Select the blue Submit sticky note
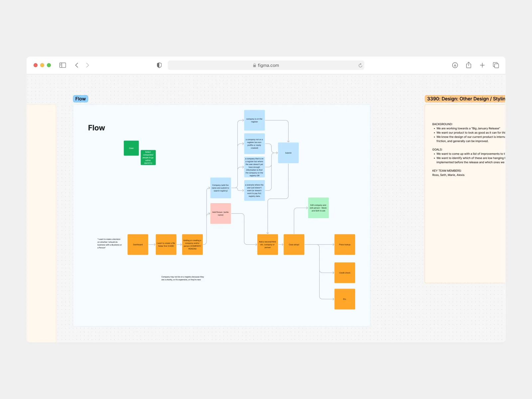Image resolution: width=532 pixels, height=399 pixels. tap(288, 153)
